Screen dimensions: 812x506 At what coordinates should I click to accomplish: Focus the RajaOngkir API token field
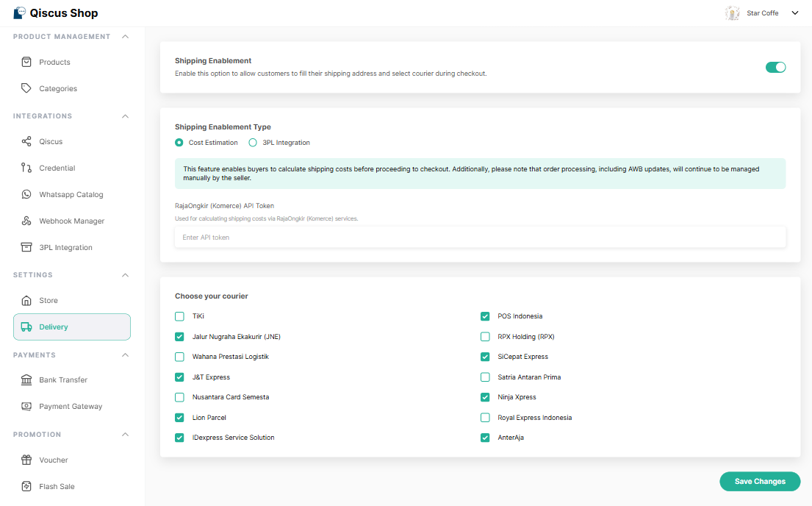point(480,238)
